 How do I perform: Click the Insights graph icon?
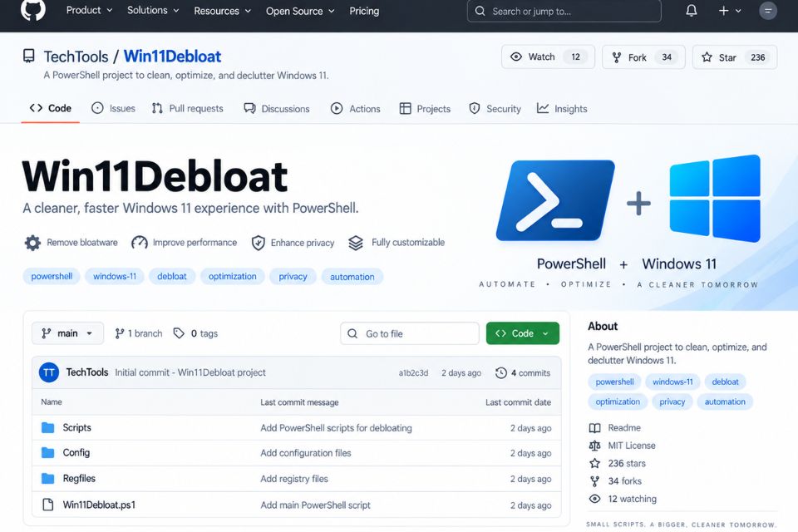[x=543, y=108]
